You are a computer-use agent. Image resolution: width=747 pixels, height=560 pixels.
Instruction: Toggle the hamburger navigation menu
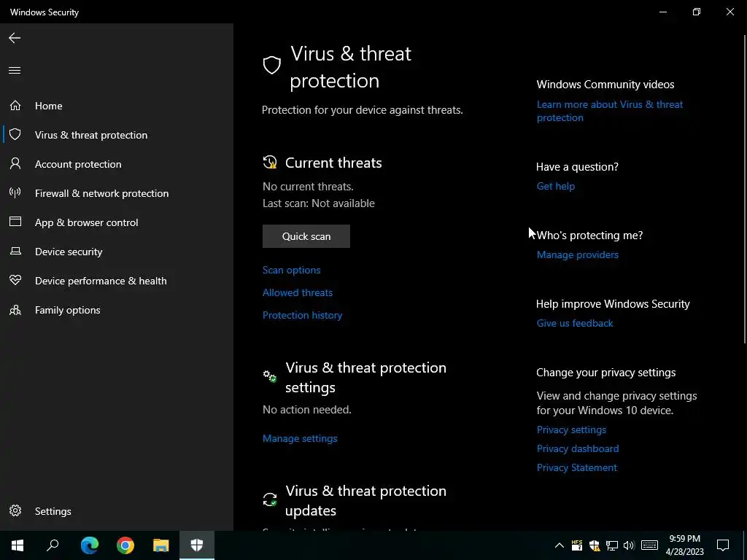15,71
